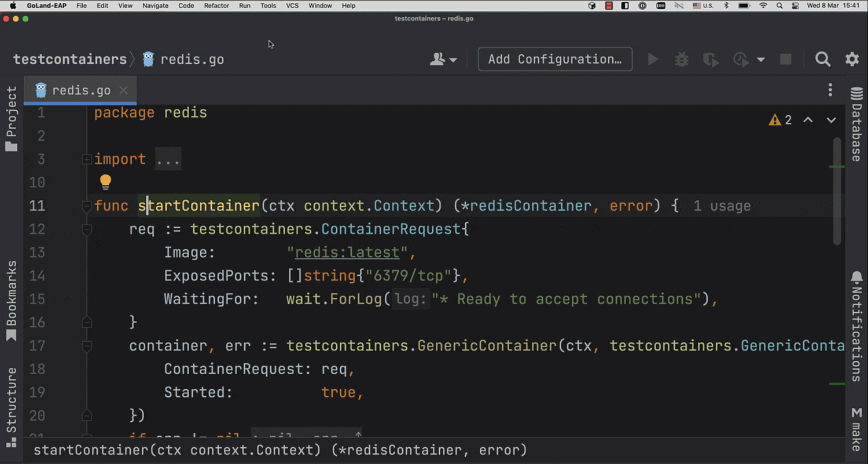
Task: Click the Add Configuration button
Action: pos(554,59)
